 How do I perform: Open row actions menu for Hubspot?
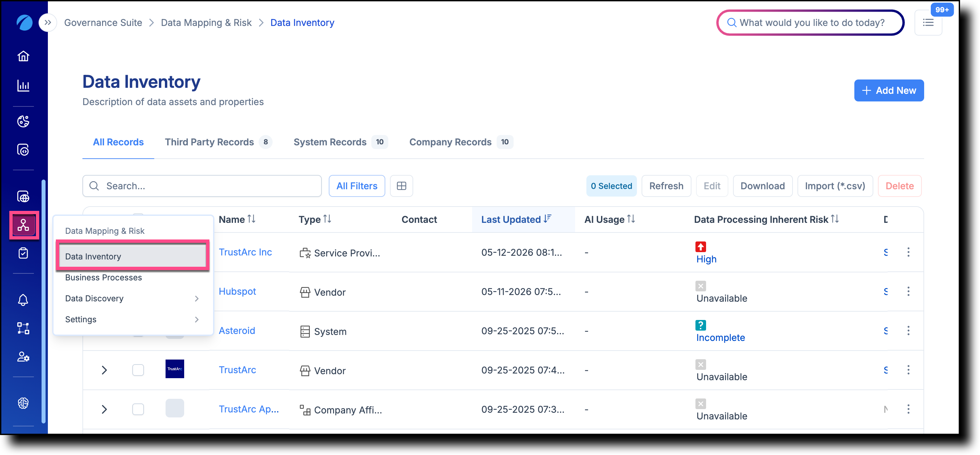click(x=909, y=291)
